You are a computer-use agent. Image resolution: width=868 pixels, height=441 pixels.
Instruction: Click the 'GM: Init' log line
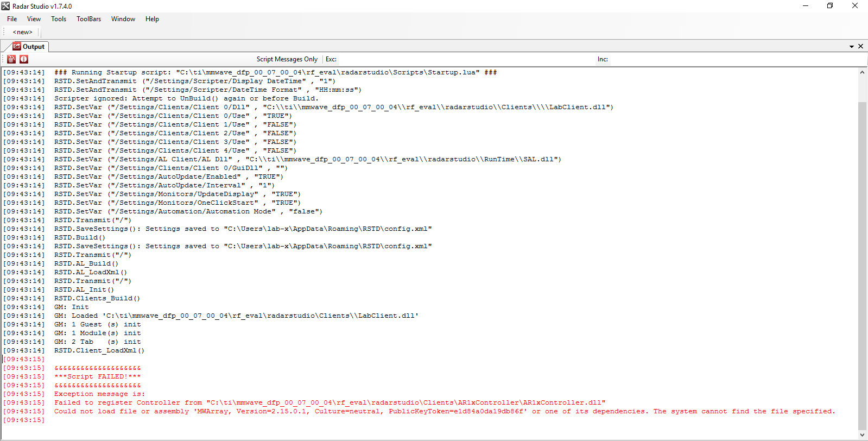click(x=71, y=307)
